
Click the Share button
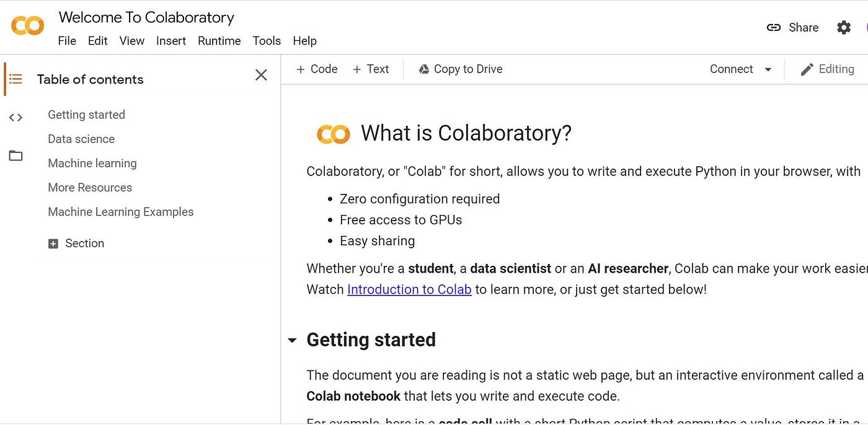click(x=792, y=27)
